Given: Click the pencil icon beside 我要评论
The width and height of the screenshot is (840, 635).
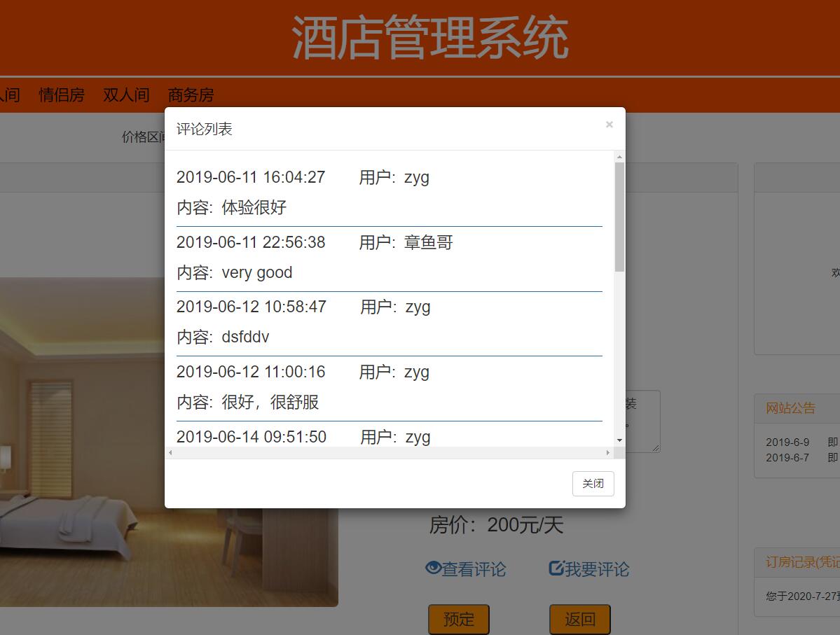Looking at the screenshot, I should [556, 568].
